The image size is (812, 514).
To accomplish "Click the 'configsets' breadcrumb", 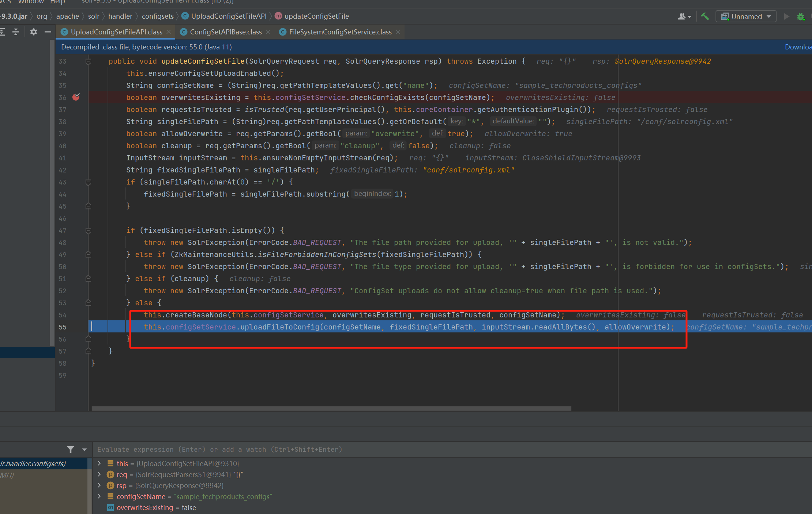I will pos(158,16).
